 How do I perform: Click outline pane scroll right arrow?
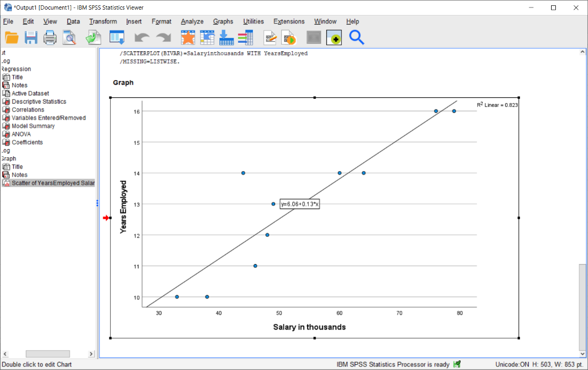(91, 354)
